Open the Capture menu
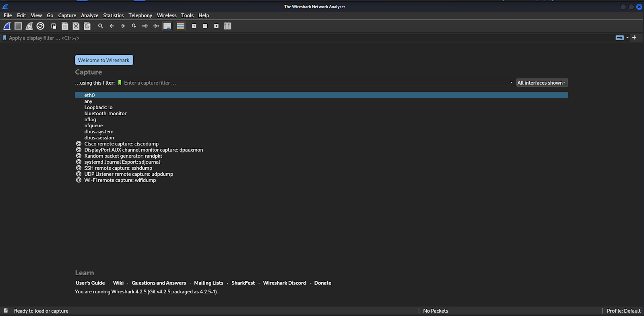This screenshot has width=644, height=316. coord(67,15)
